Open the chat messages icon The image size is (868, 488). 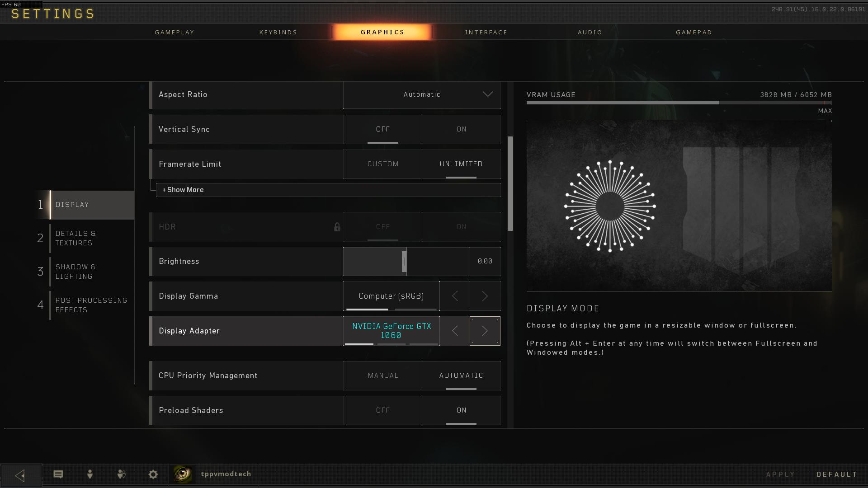click(58, 474)
